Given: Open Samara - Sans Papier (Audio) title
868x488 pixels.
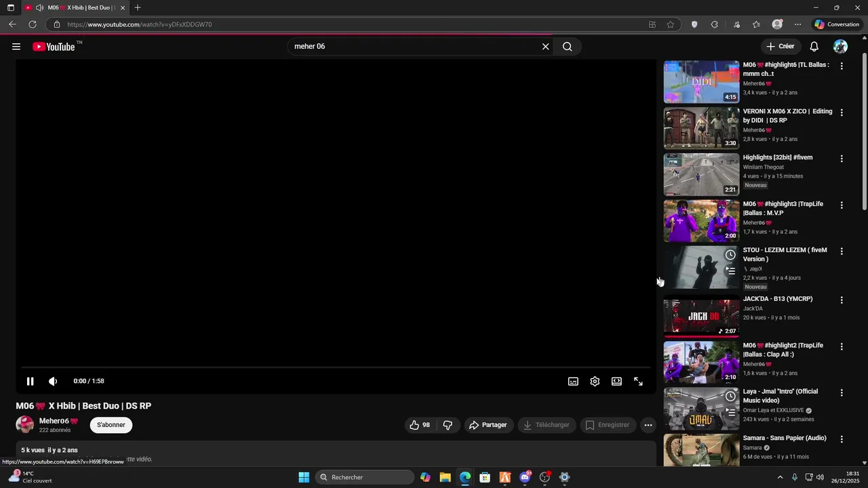Looking at the screenshot, I should point(785,438).
